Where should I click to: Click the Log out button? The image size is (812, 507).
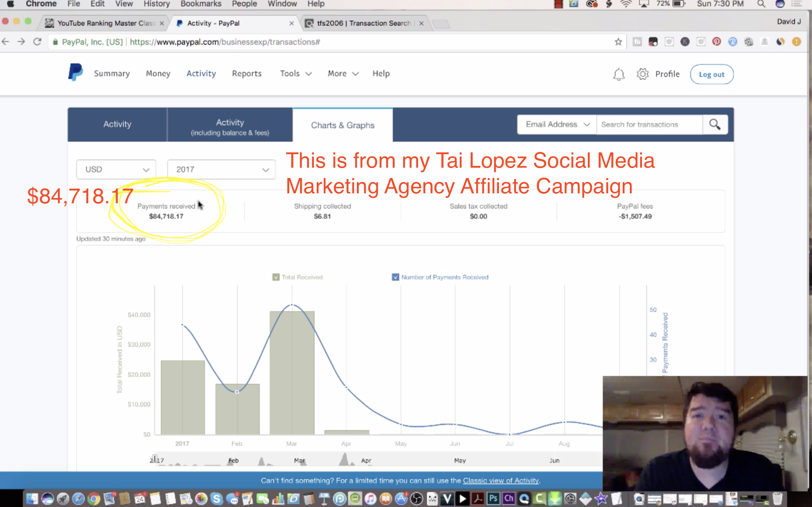click(x=712, y=74)
